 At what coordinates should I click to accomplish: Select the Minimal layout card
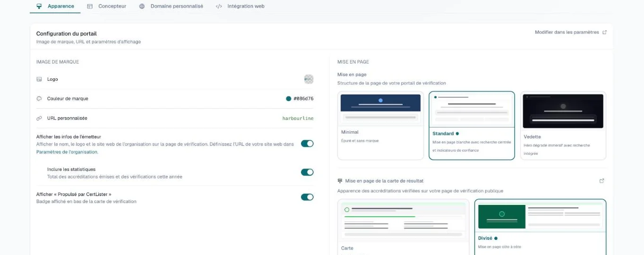(x=380, y=126)
